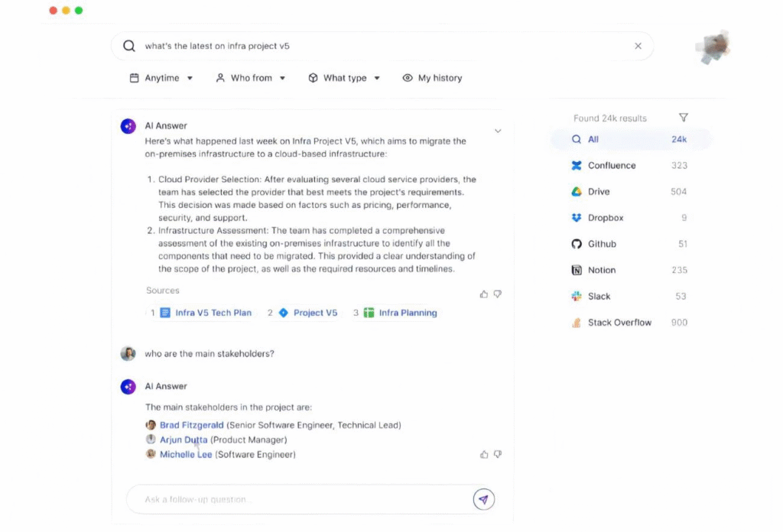Thumbs down the stakeholders answer
Image resolution: width=783 pixels, height=532 pixels.
[x=498, y=454]
